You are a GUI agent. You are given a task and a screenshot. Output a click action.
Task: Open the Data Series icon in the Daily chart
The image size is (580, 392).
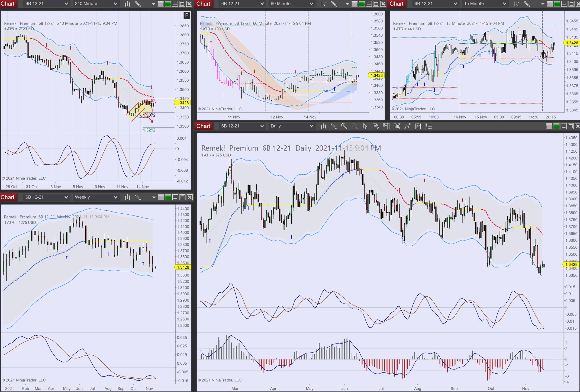pyautogui.click(x=397, y=126)
